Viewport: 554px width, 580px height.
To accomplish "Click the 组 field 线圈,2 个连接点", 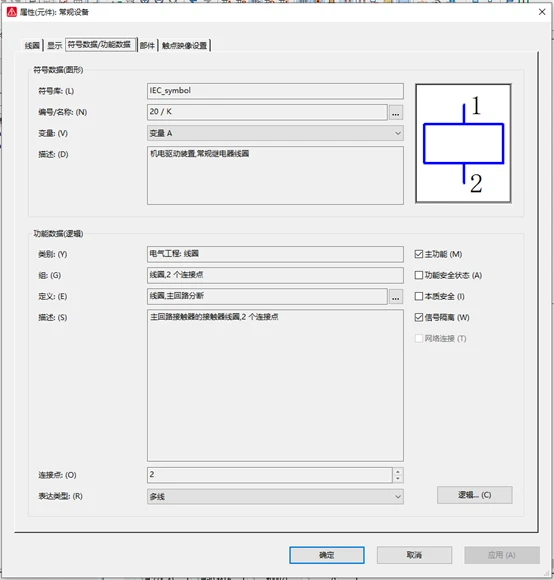I will click(x=275, y=275).
